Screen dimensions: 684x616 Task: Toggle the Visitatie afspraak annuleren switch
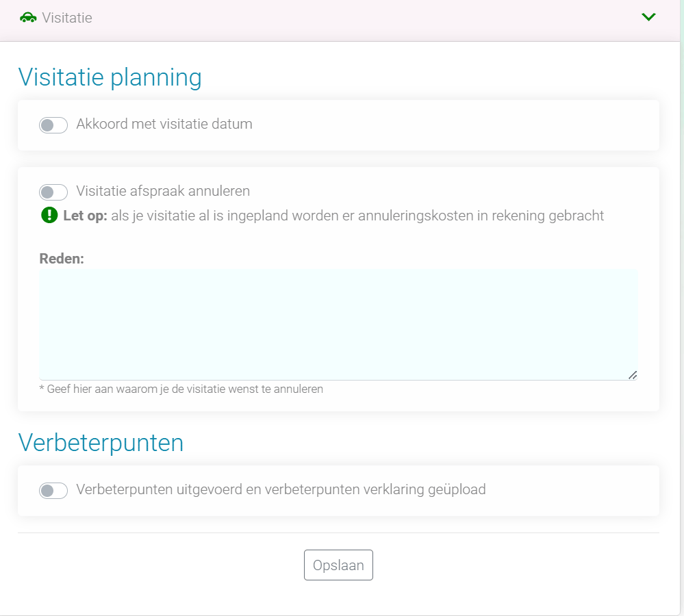coord(53,192)
